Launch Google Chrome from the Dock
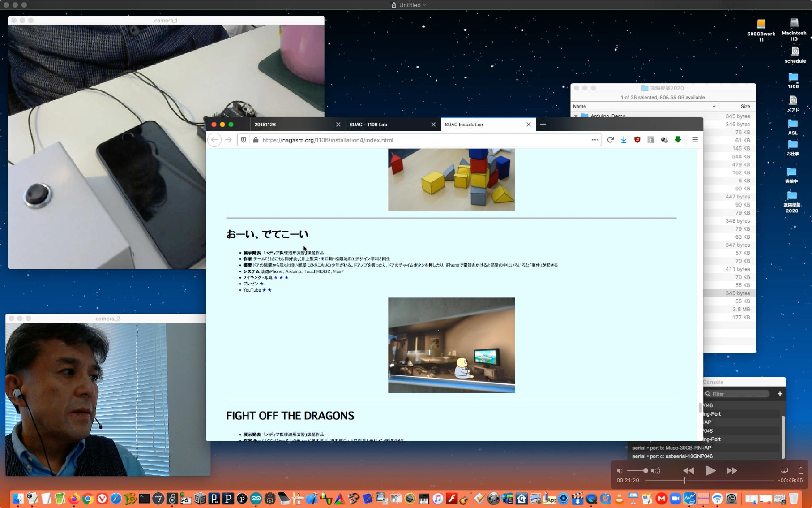Viewport: 812px width, 508px height. click(x=88, y=499)
